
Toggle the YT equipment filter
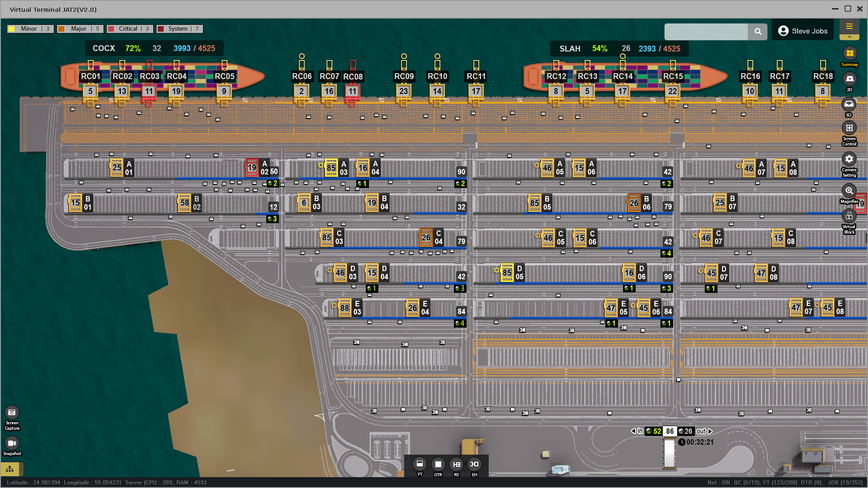click(x=420, y=464)
